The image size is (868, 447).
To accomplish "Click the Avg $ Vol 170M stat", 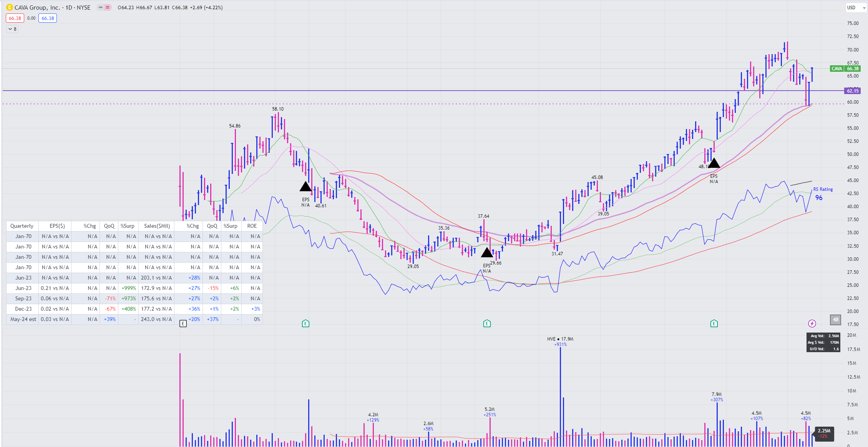I will point(823,343).
